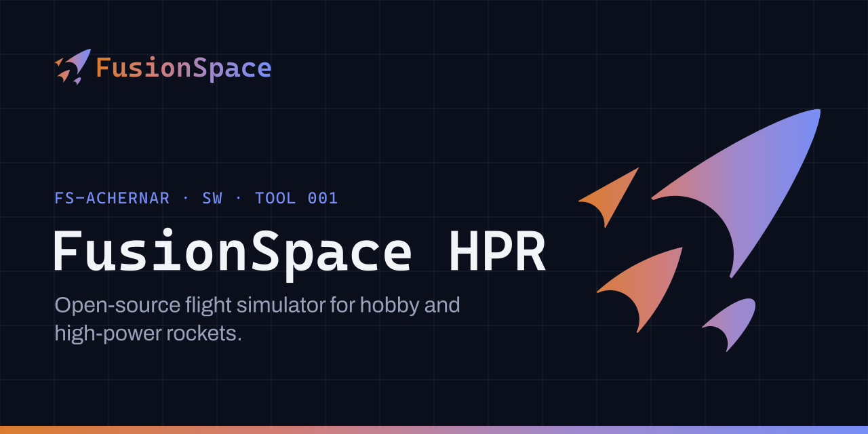The height and width of the screenshot is (434, 868).
Task: Select the "FS-ACHERNAR · SW · TOOL 001" label
Action: click(196, 198)
